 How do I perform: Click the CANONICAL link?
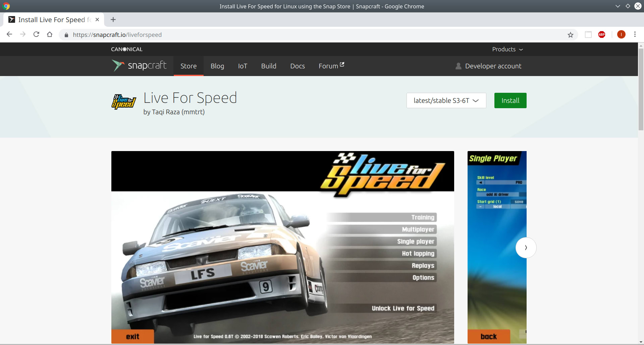(x=127, y=49)
